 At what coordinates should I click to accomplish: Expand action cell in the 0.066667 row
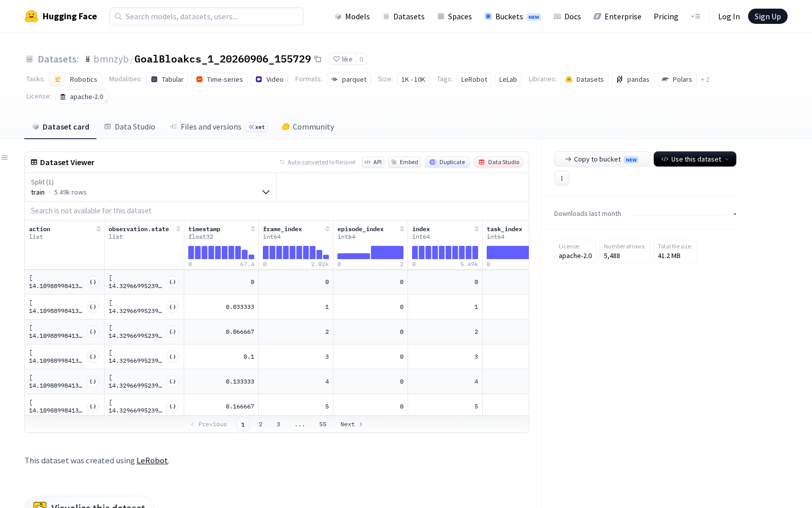93,332
